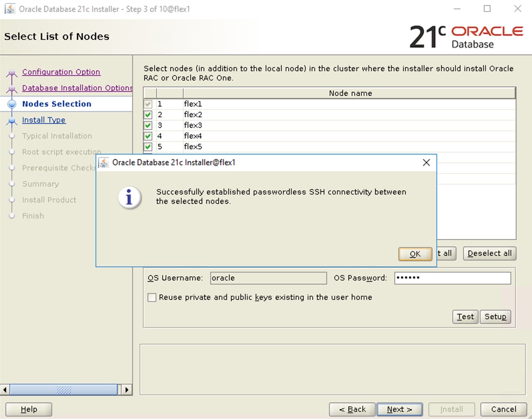Click the Setup SSH connectivity button
This screenshot has height=419, width=532.
pyautogui.click(x=495, y=317)
